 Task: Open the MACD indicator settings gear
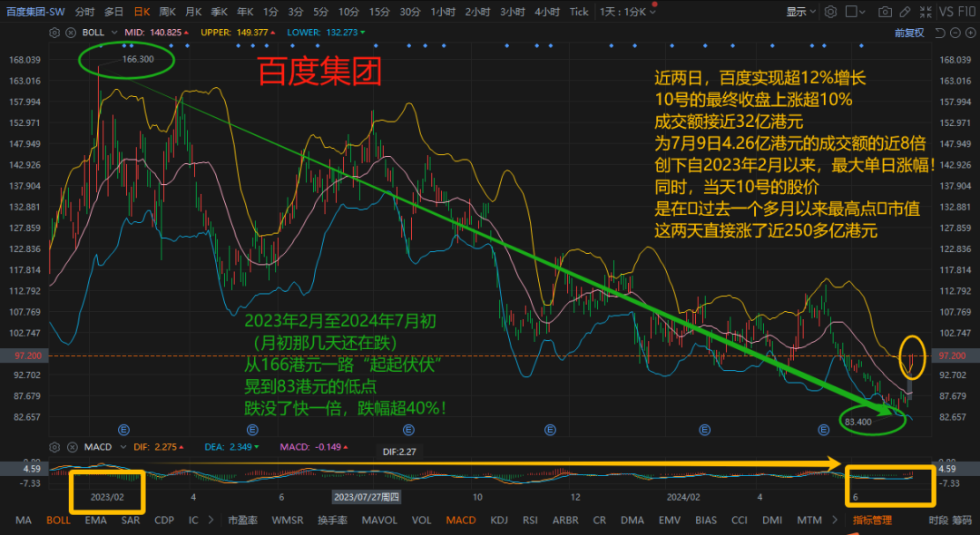coord(55,446)
